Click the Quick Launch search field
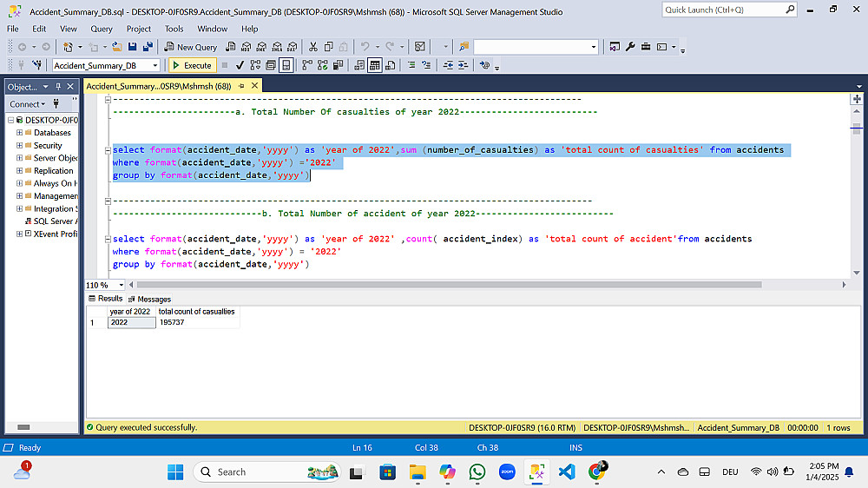 [x=728, y=10]
